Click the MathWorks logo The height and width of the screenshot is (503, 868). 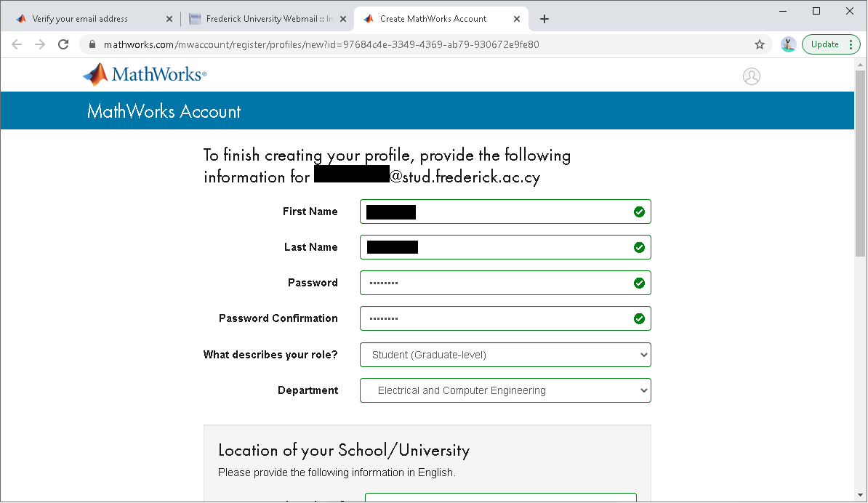pos(144,75)
